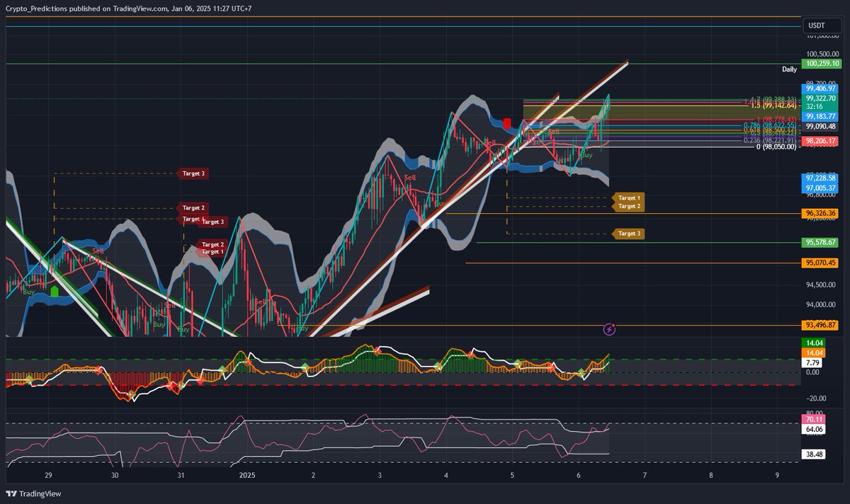Screen dimensions: 850x504
Task: Select the orange Target 1 label
Action: pos(629,197)
